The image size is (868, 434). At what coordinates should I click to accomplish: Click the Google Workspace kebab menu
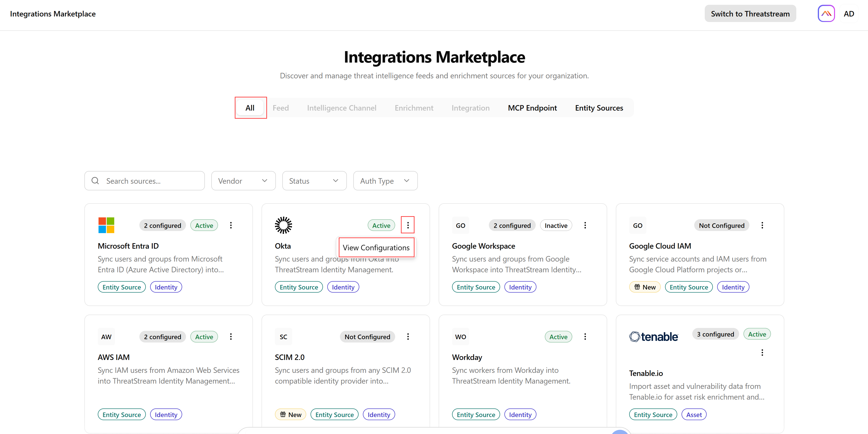(585, 225)
